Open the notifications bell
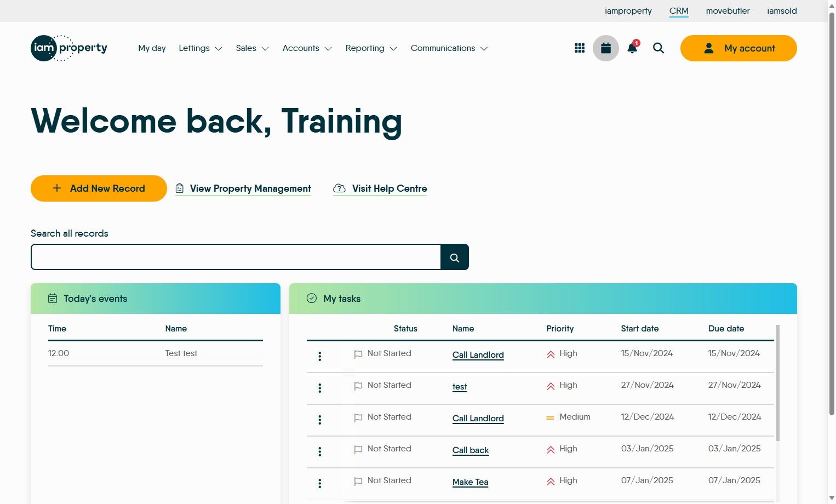The width and height of the screenshot is (836, 504). click(x=632, y=48)
